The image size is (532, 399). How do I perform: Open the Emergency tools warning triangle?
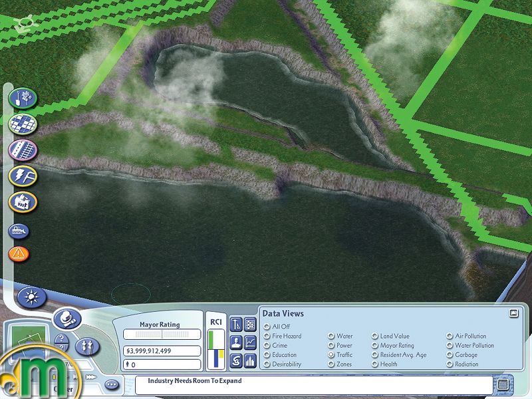(19, 254)
